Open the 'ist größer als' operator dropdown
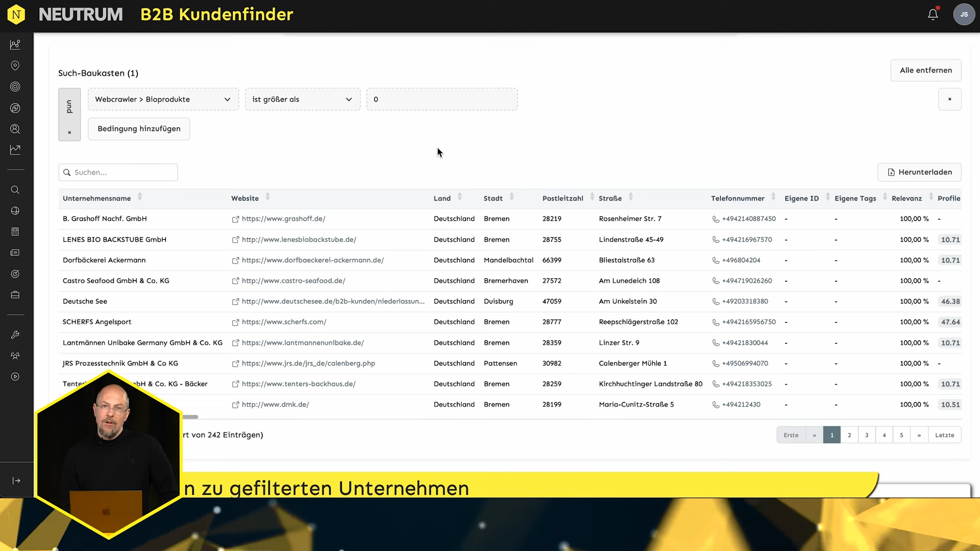The height and width of the screenshot is (551, 980). (302, 99)
